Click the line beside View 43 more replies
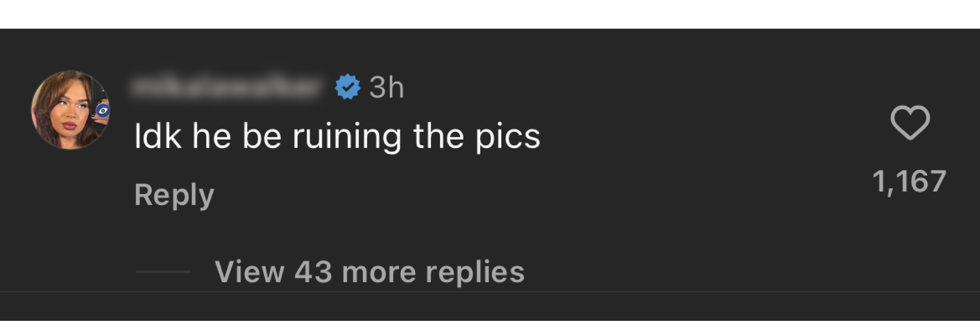Viewport: 980px width, 321px height. [163, 271]
